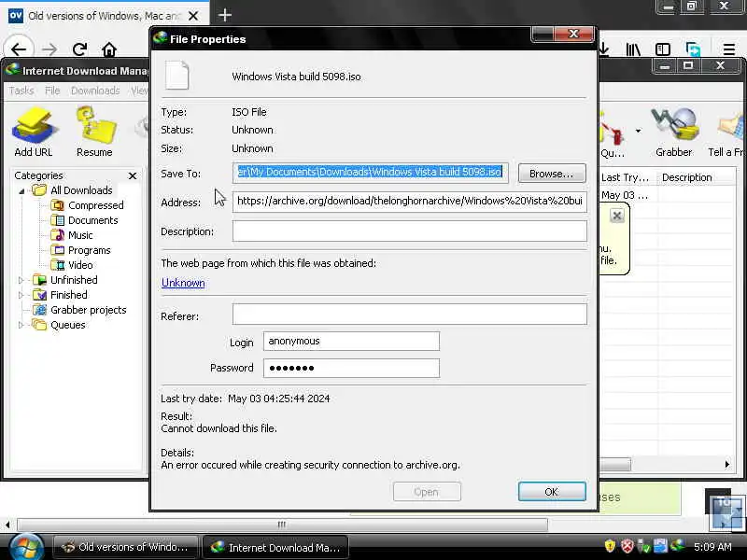
Task: Go back in the browser
Action: (x=19, y=49)
